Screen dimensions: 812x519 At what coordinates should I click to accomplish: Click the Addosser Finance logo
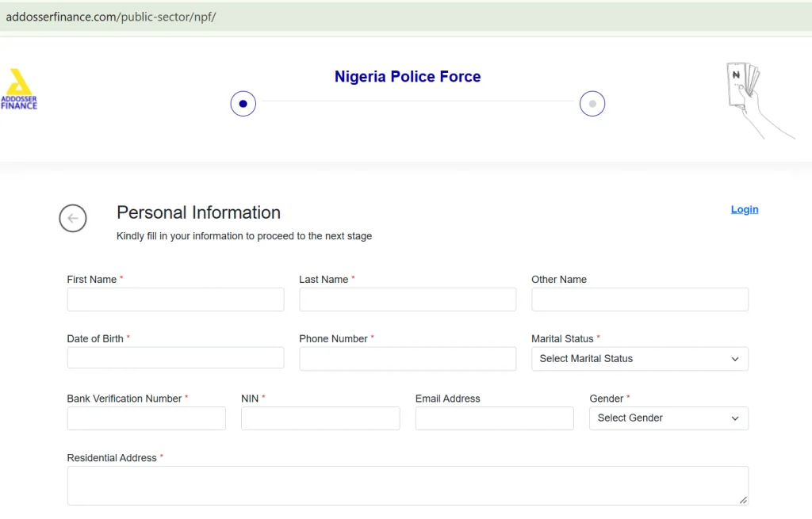(19, 89)
